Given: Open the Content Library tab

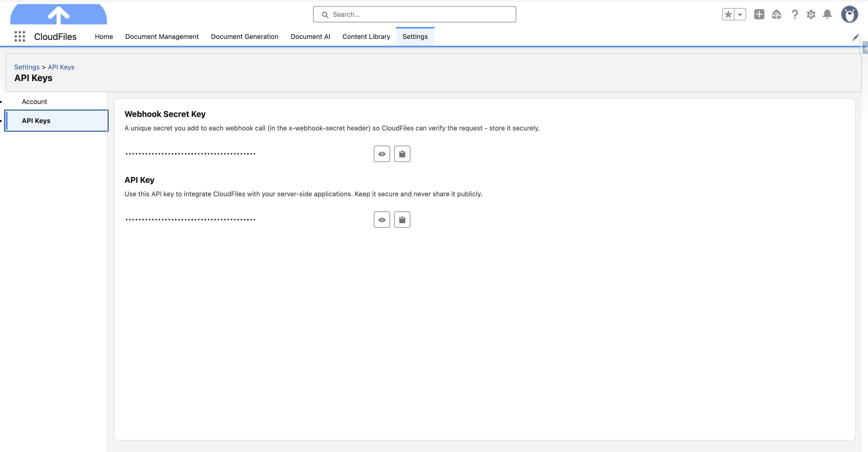Looking at the screenshot, I should coord(366,36).
